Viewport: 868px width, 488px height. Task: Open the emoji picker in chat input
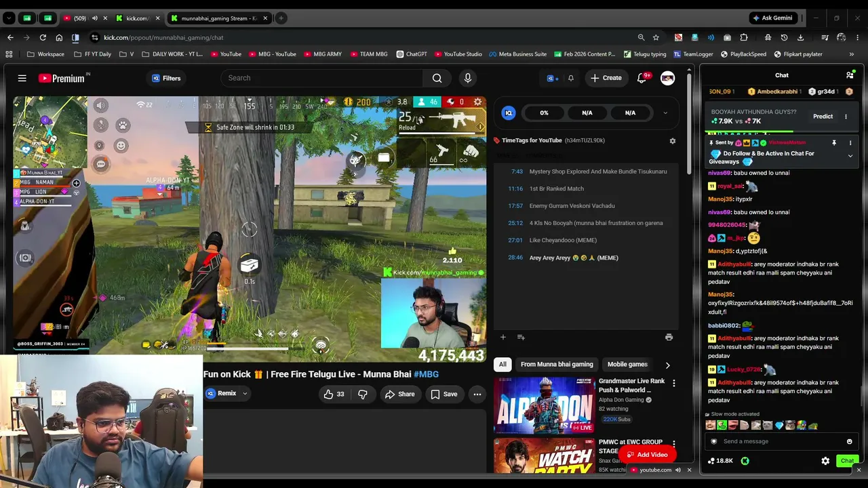coord(849,442)
